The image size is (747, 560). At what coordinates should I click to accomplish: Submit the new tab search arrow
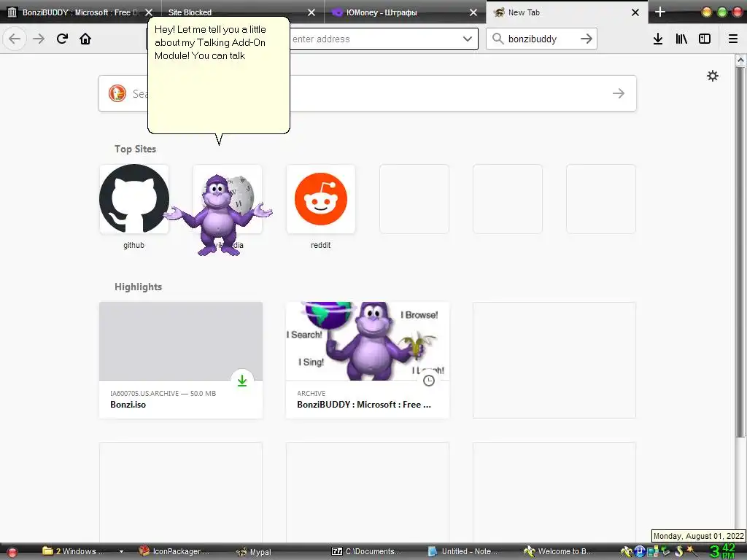619,93
